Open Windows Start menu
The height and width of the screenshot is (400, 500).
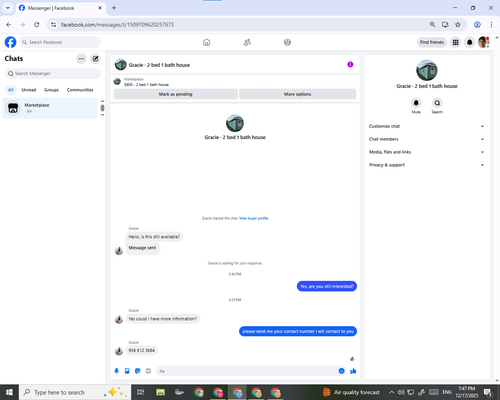point(9,392)
